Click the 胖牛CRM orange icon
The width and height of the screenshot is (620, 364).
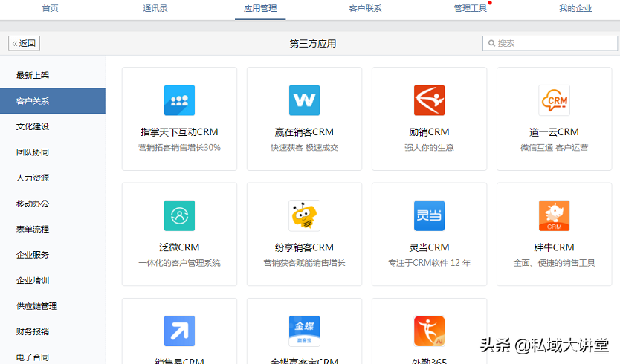pos(554,215)
